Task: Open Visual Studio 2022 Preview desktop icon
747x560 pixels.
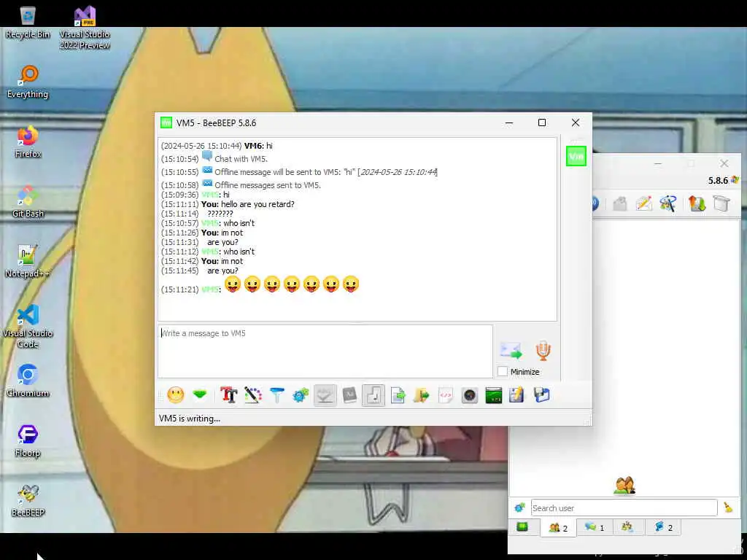Action: pyautogui.click(x=85, y=28)
